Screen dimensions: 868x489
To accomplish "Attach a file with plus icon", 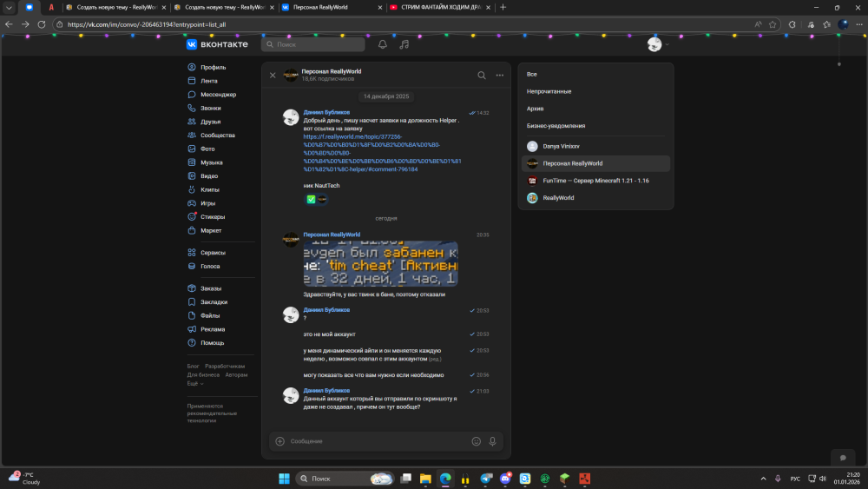I will [x=280, y=441].
